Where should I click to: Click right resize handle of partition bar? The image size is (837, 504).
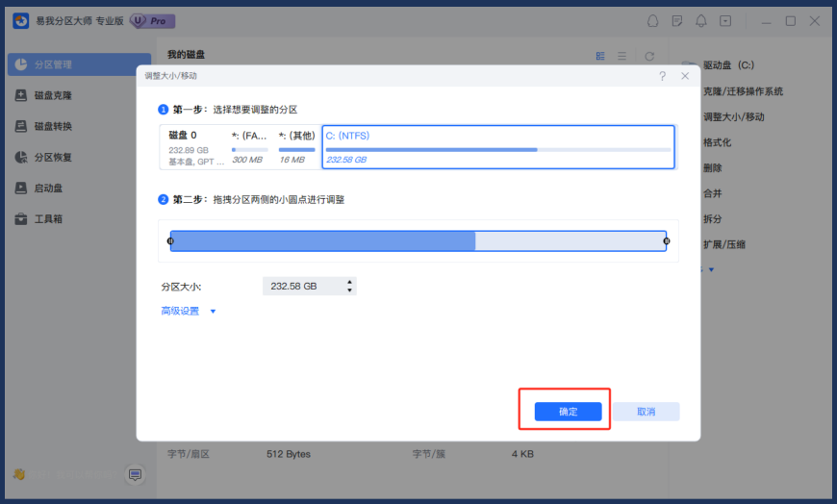(x=667, y=240)
